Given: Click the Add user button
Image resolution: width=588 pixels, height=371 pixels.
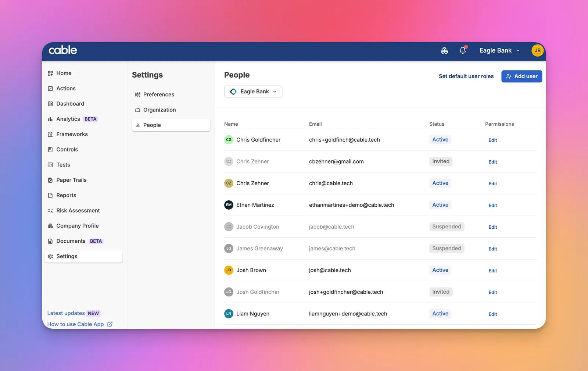Looking at the screenshot, I should point(521,76).
